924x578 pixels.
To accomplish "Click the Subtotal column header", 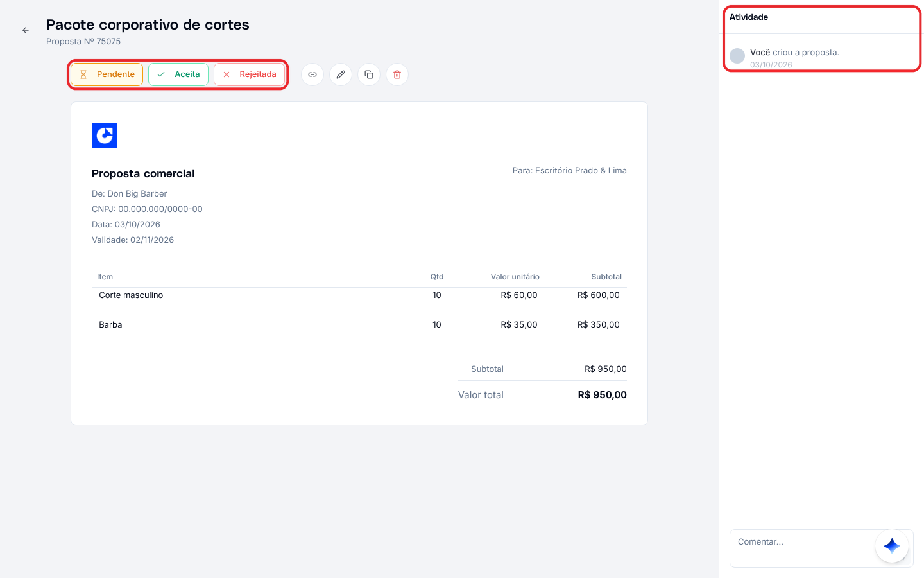I will (606, 277).
